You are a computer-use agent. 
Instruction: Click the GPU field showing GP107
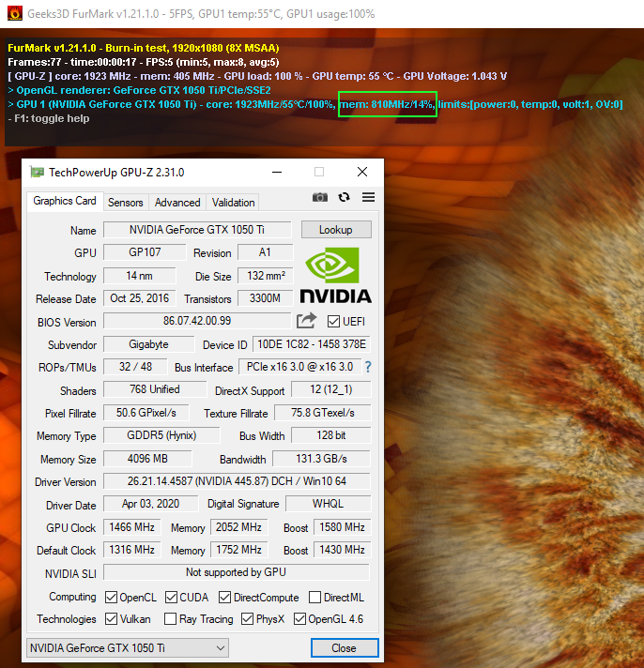pos(145,252)
